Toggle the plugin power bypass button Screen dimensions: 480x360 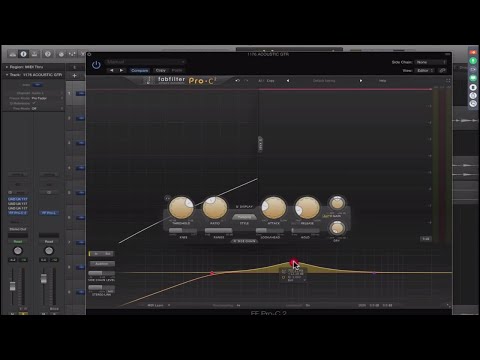[x=96, y=65]
